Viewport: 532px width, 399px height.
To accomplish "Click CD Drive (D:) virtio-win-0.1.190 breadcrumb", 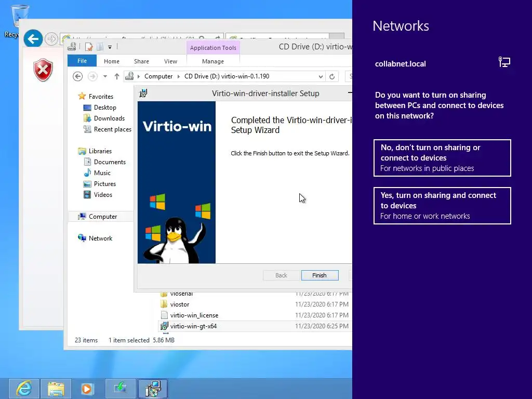I will pos(227,76).
